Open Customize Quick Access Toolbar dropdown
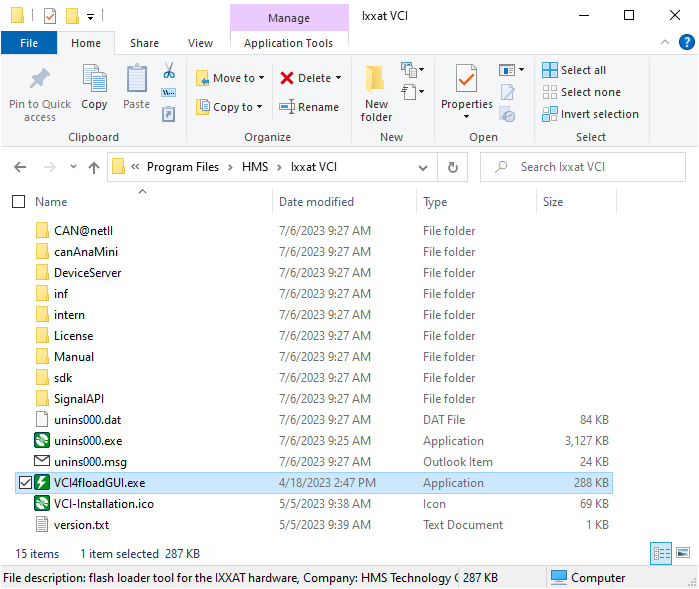This screenshot has height=589, width=699. pyautogui.click(x=90, y=17)
